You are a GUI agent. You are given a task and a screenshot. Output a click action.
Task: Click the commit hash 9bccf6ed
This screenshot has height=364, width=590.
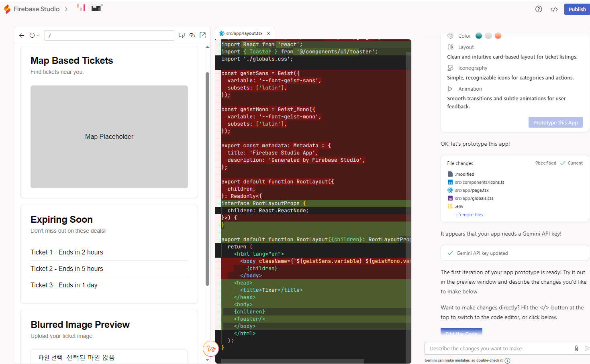click(x=545, y=163)
